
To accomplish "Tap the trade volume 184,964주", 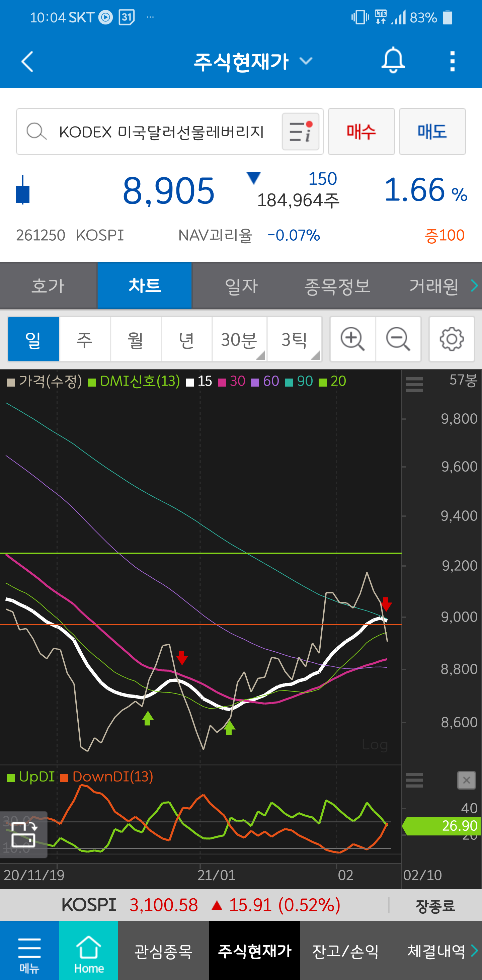I will 298,200.
